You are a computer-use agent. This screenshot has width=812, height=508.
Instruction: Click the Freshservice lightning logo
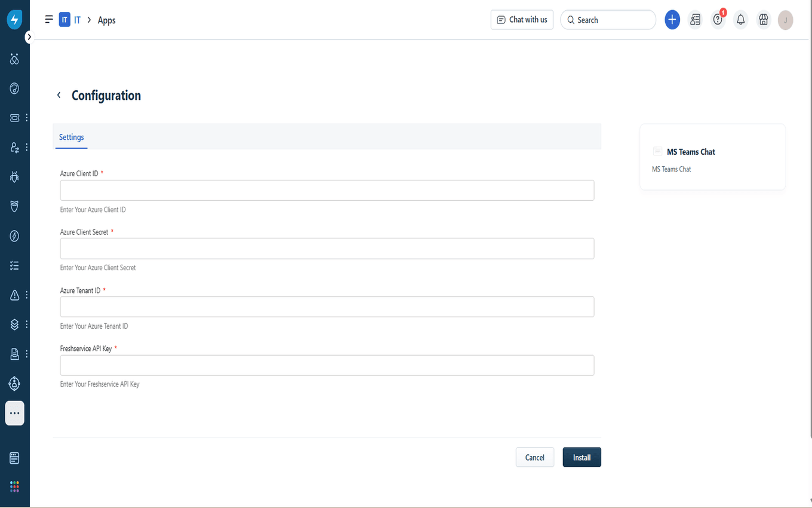point(15,20)
